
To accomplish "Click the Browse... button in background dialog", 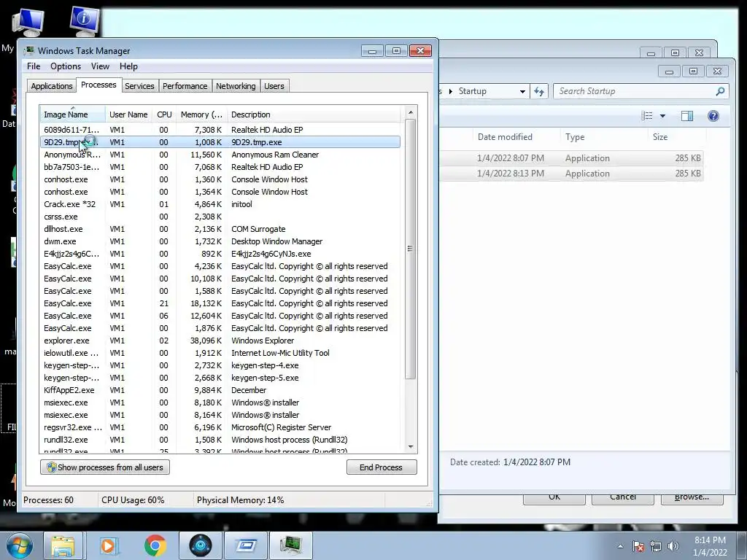I will pos(692,498).
